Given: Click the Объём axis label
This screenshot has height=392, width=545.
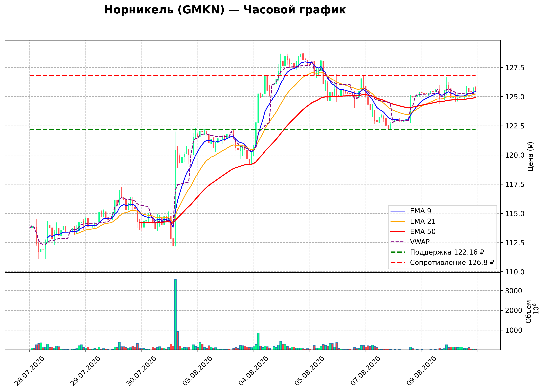Looking at the screenshot, I should click(x=528, y=312).
